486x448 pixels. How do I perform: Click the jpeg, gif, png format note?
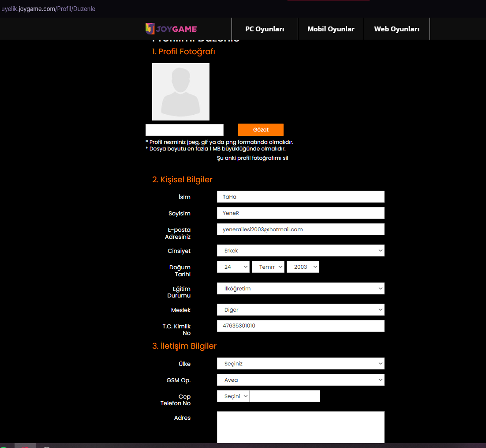[219, 142]
